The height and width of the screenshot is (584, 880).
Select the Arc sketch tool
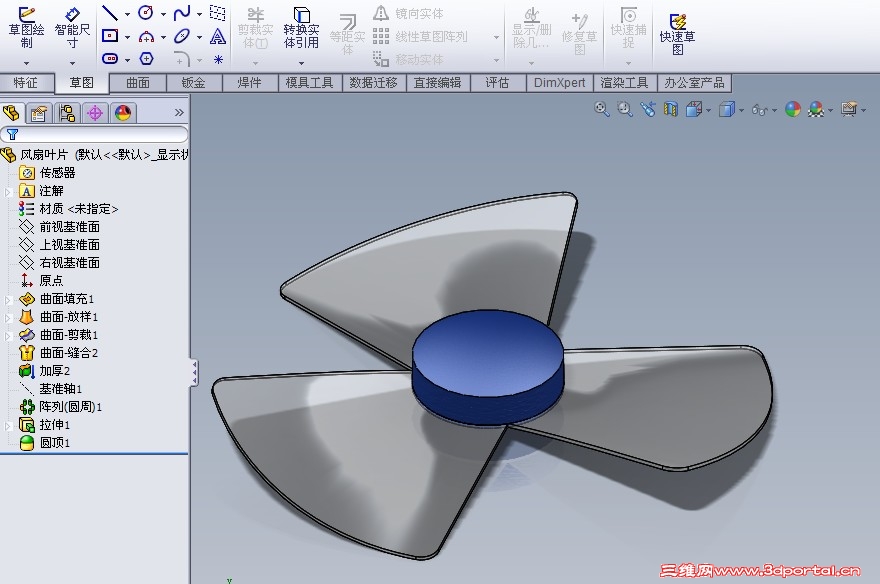146,36
